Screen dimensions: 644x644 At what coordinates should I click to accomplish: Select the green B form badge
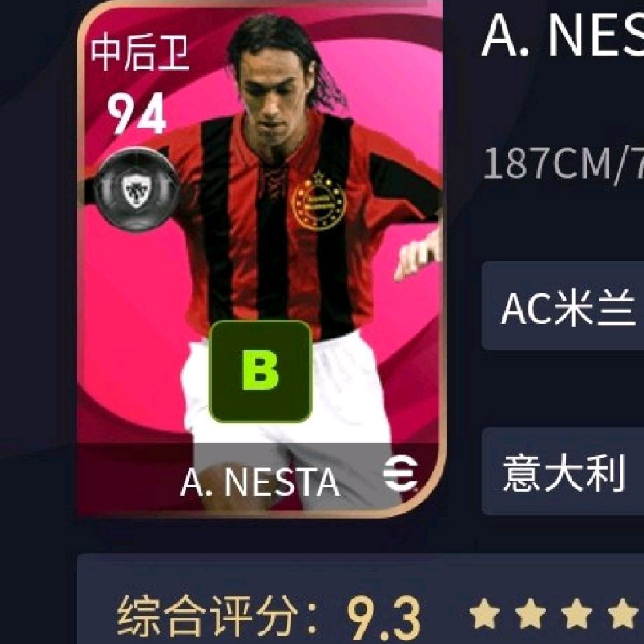(x=260, y=371)
